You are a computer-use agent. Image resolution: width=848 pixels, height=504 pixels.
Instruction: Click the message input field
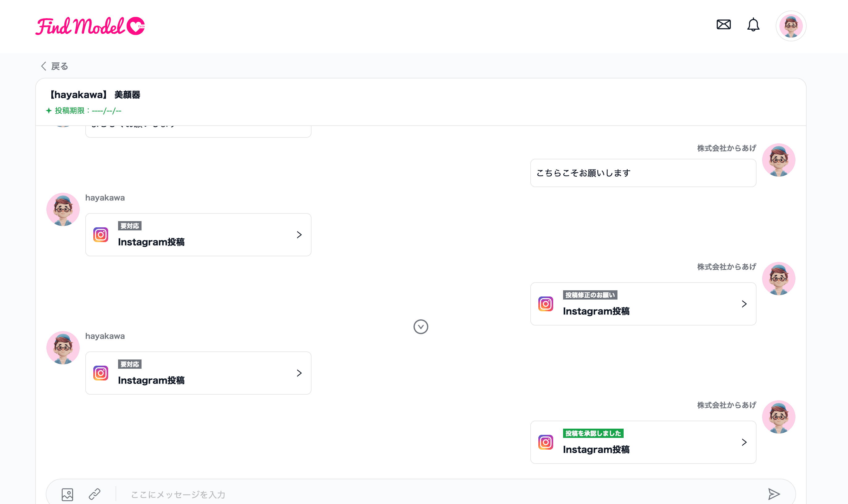point(306,494)
